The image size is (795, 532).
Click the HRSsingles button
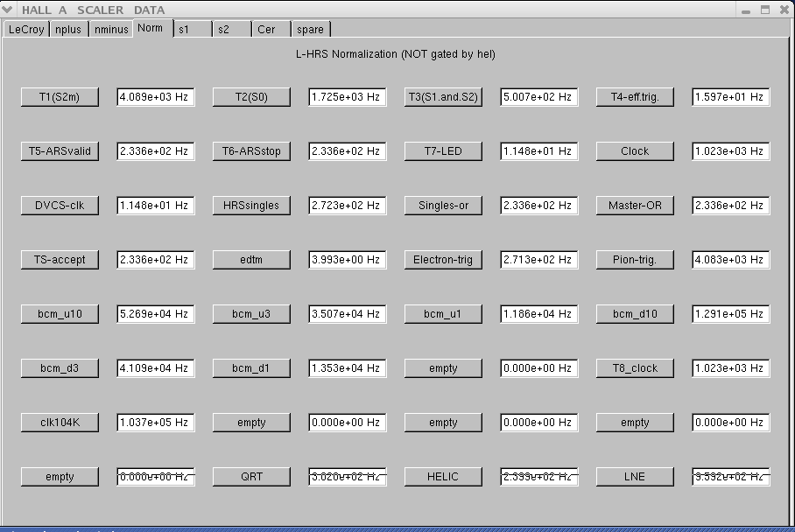(251, 206)
